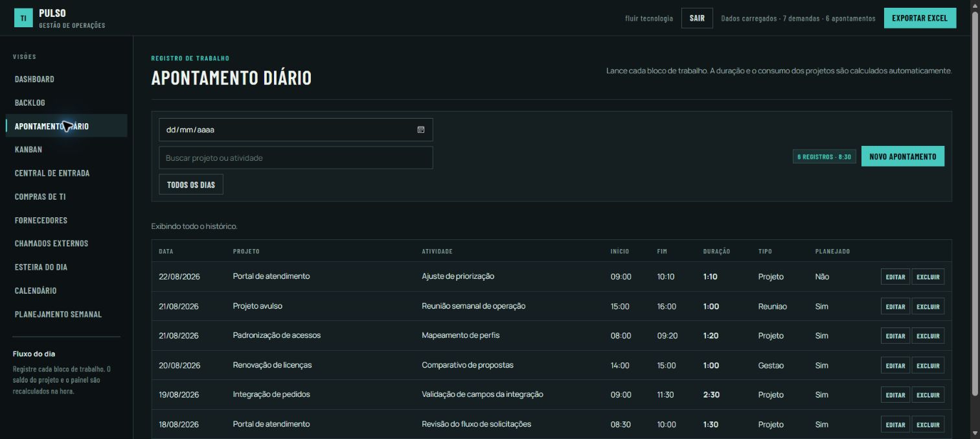Edit the Revisão do fluxo de solicitações entry
The width and height of the screenshot is (980, 439).
[x=895, y=425]
